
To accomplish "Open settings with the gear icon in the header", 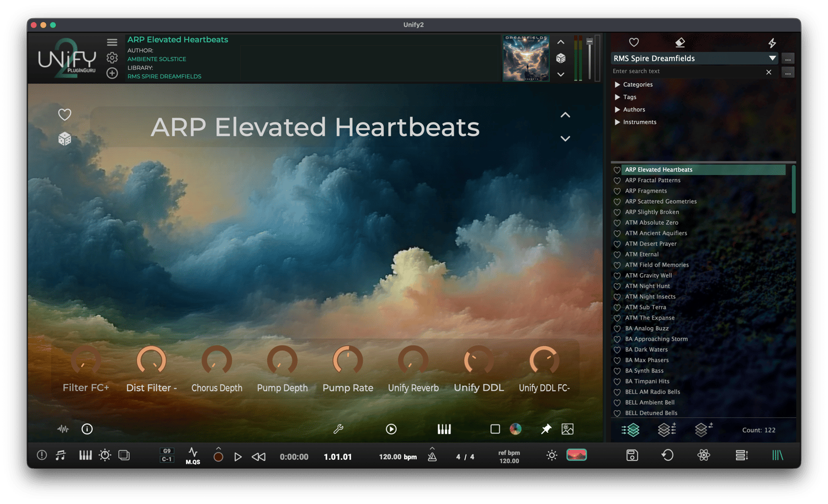I will tap(112, 57).
